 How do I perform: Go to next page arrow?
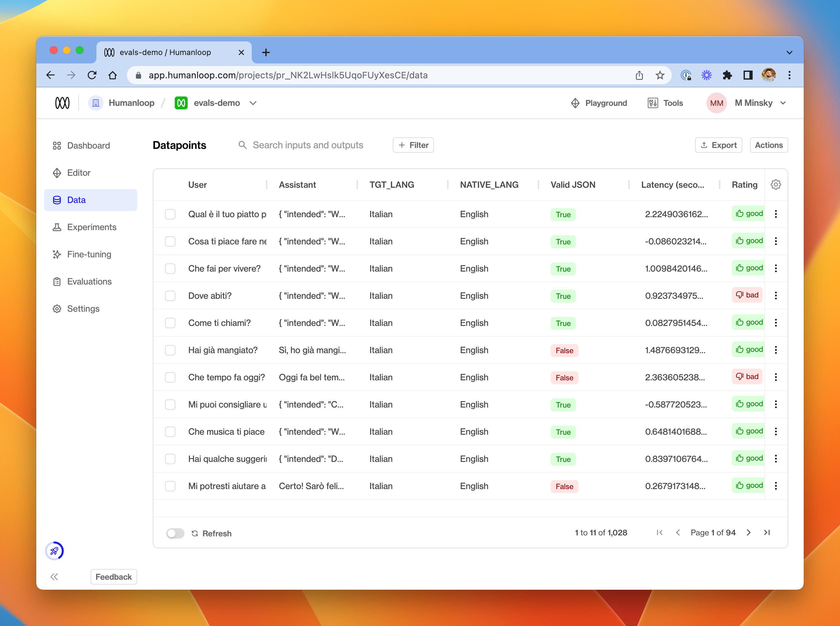pyautogui.click(x=749, y=532)
